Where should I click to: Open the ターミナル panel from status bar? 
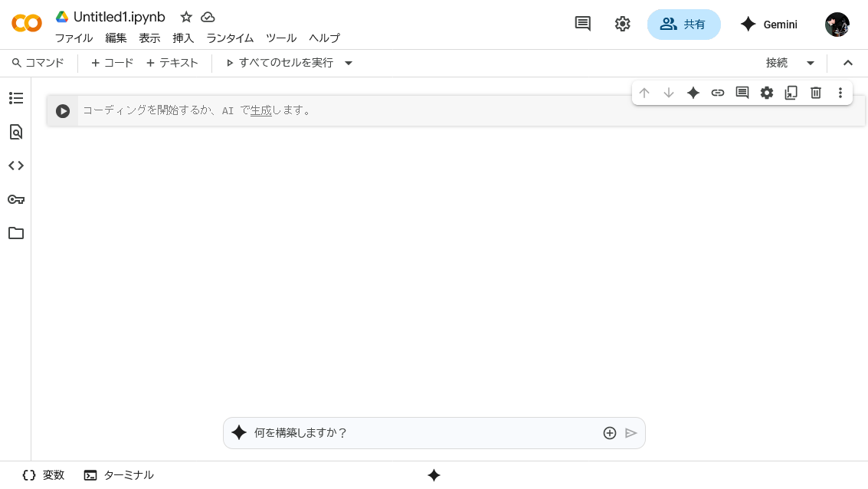pyautogui.click(x=120, y=475)
